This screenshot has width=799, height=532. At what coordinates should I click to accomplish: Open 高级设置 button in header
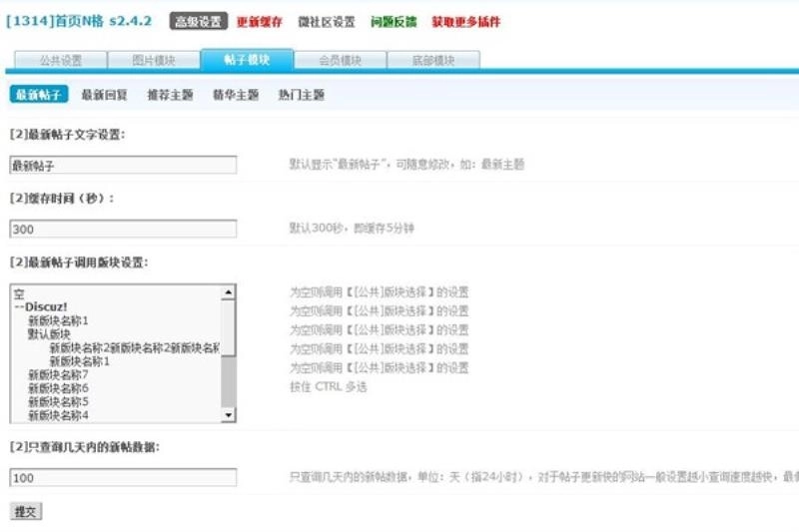[198, 21]
